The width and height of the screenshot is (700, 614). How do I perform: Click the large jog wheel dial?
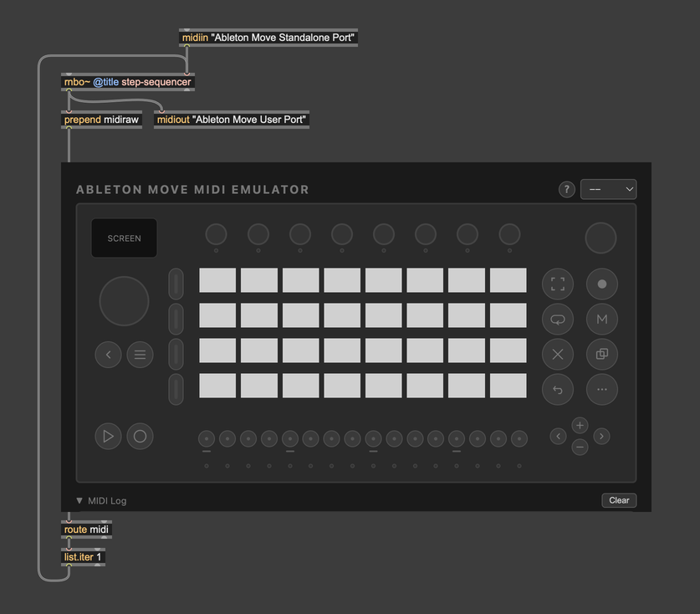(124, 301)
